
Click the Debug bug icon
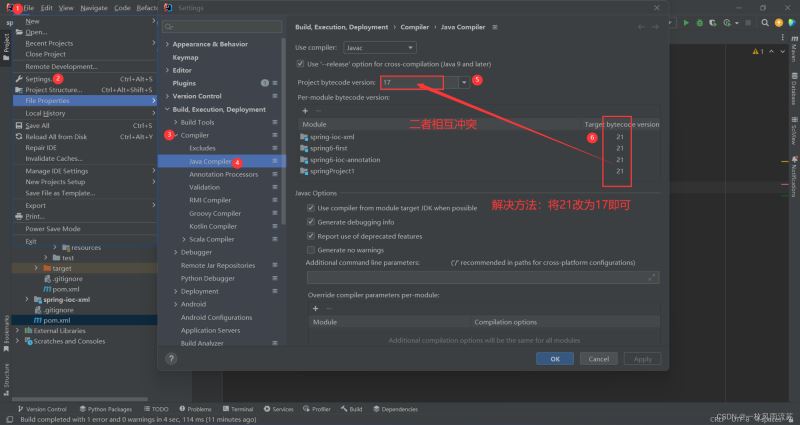[699, 23]
